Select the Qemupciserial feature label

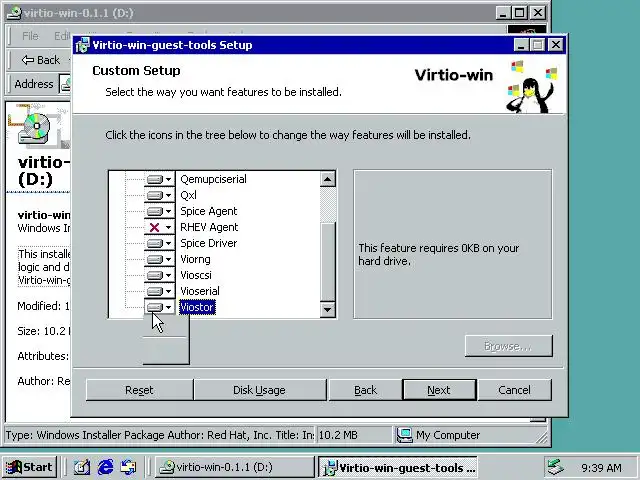pyautogui.click(x=213, y=179)
